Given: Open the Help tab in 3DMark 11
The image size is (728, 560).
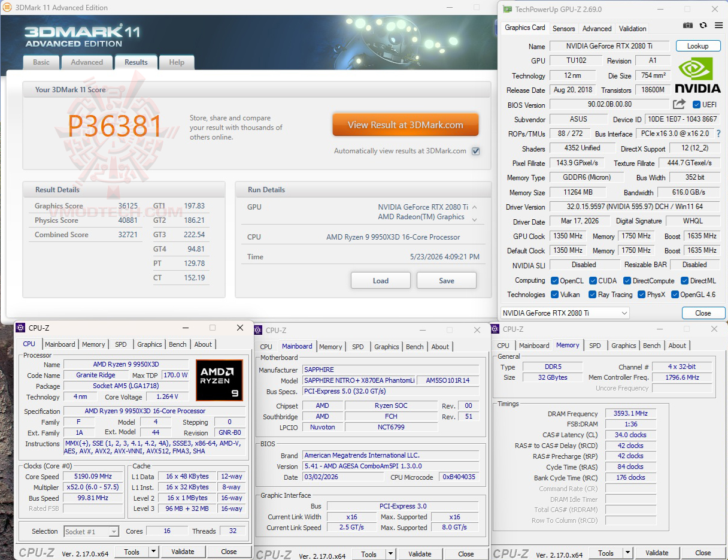Looking at the screenshot, I should pos(177,62).
